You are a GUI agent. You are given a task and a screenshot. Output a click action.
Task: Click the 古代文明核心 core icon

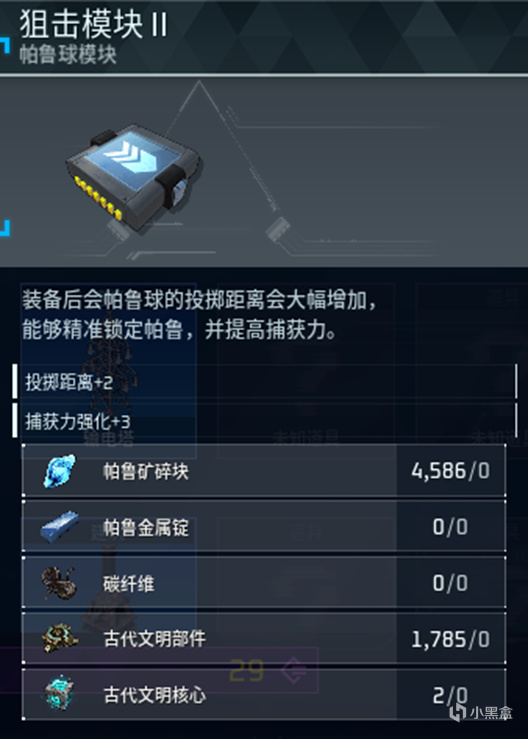click(59, 695)
